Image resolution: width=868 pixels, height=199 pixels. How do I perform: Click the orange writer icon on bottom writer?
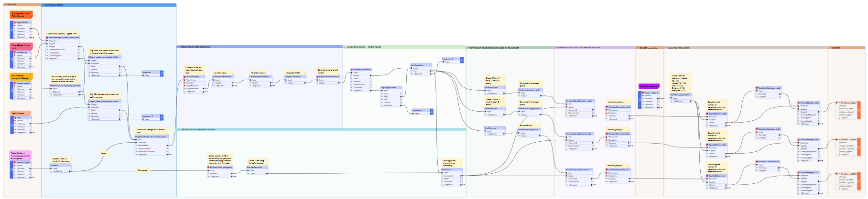click(x=858, y=181)
